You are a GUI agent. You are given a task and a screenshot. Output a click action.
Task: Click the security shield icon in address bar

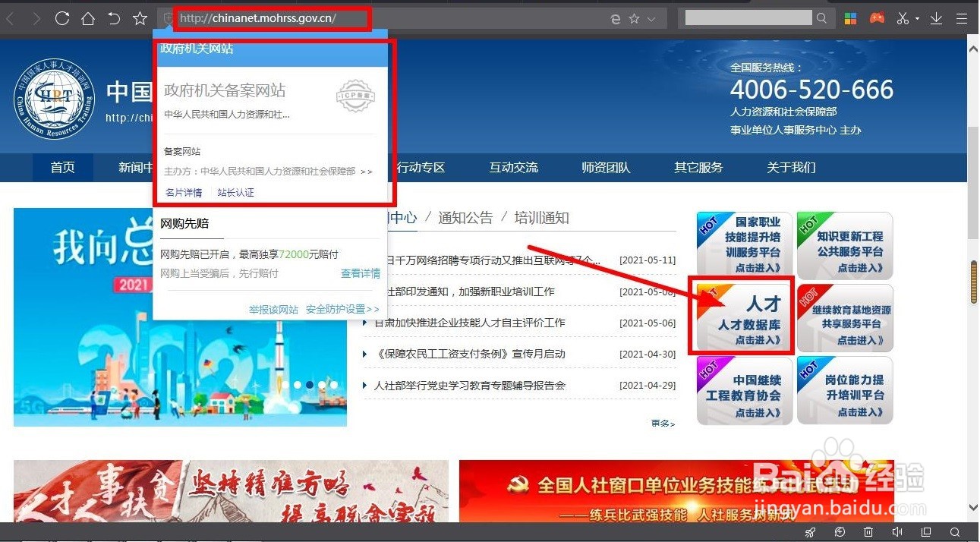(167, 18)
